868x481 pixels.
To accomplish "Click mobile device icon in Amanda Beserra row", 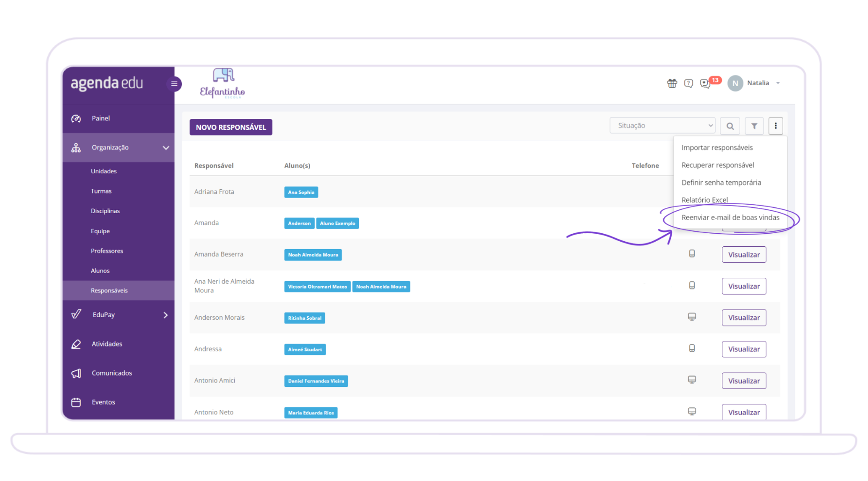I will click(x=692, y=254).
